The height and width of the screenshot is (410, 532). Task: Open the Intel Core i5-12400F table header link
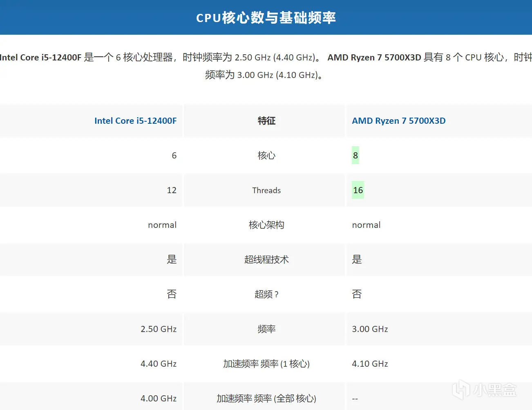(135, 121)
